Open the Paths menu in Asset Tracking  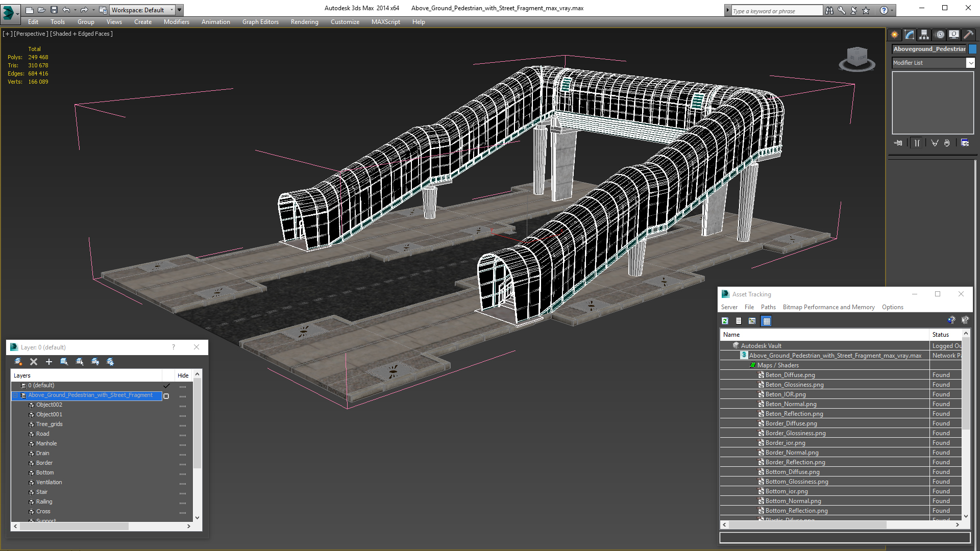[768, 307]
